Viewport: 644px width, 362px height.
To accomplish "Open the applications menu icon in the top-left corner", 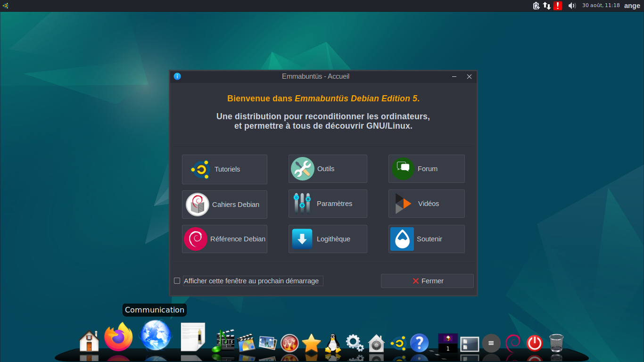I will tap(5, 6).
